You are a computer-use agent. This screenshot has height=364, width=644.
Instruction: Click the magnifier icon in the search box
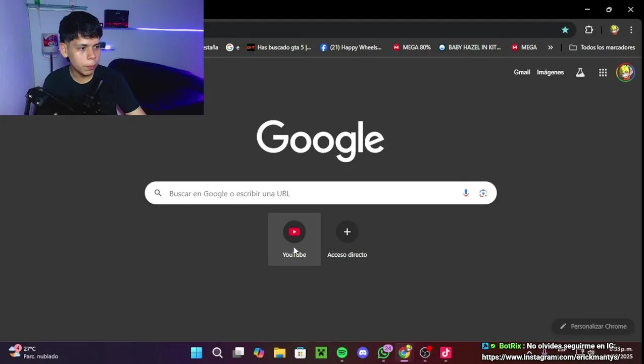click(x=158, y=193)
